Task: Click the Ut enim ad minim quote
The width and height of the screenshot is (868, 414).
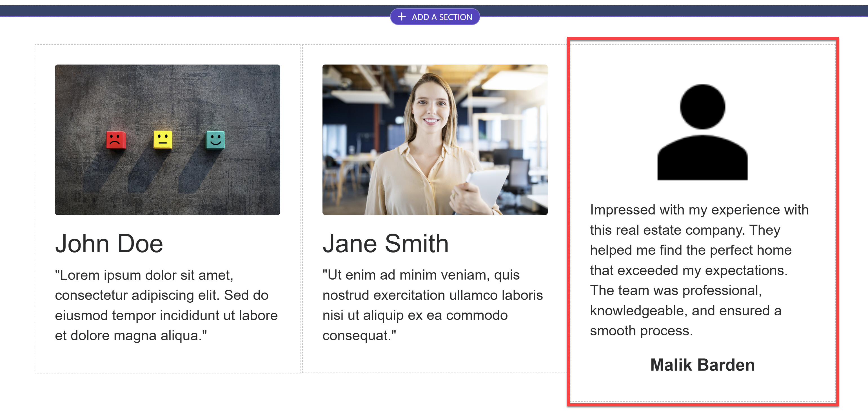Action: pos(433,305)
